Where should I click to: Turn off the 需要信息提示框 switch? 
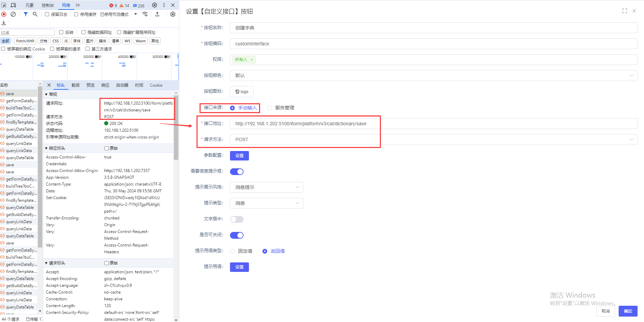[x=237, y=172]
